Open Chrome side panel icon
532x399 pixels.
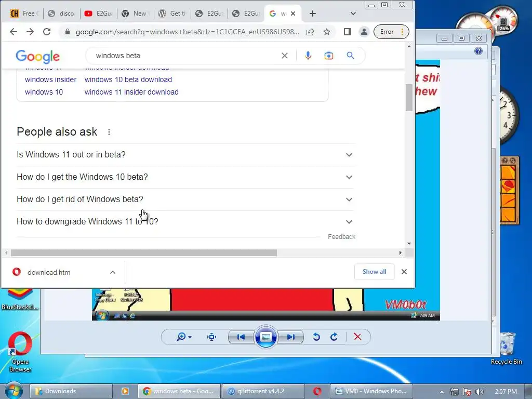pos(347,32)
